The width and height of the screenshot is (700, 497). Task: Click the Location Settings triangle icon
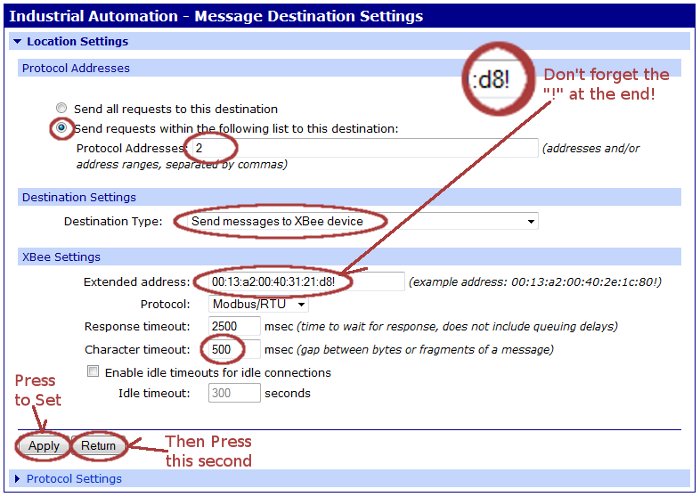(x=17, y=42)
